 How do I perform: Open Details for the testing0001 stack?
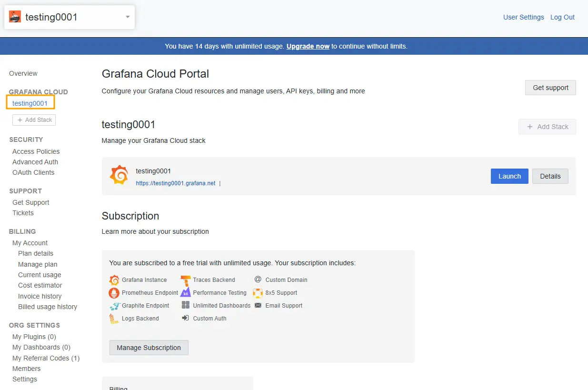point(550,176)
